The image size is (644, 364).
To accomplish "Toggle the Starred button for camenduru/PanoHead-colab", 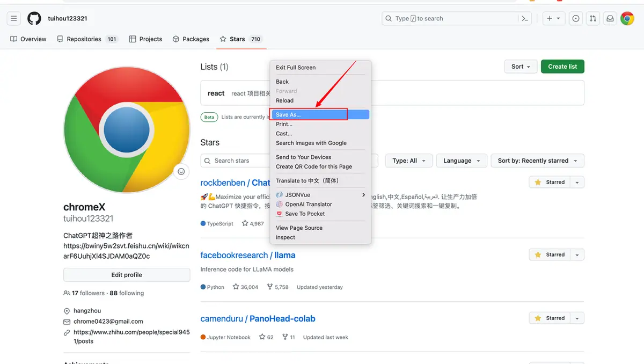I will tap(549, 318).
